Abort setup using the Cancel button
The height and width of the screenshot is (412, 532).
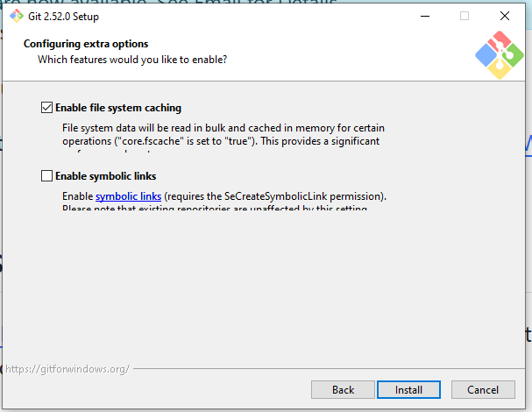point(483,389)
